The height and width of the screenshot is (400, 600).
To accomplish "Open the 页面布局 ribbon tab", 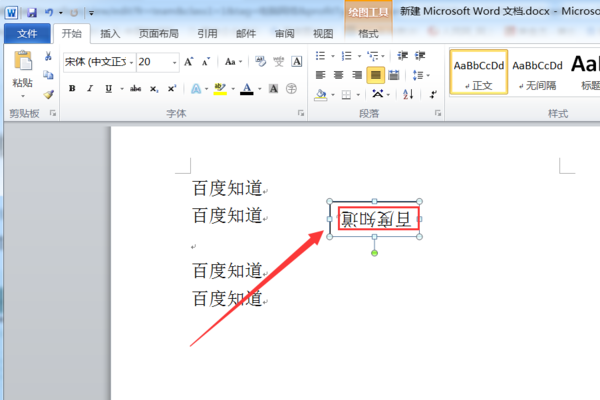I will point(158,34).
